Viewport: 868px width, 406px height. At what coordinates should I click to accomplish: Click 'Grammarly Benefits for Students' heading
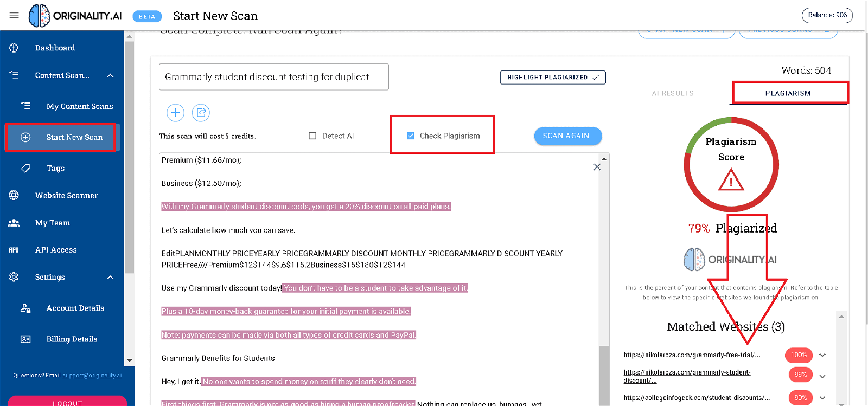218,358
